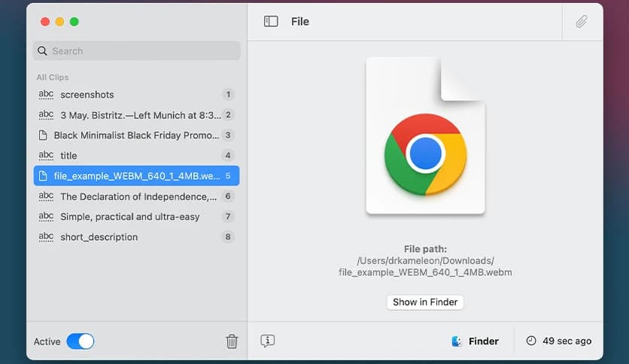Click the yellow minimize window button
The height and width of the screenshot is (364, 629).
point(59,22)
